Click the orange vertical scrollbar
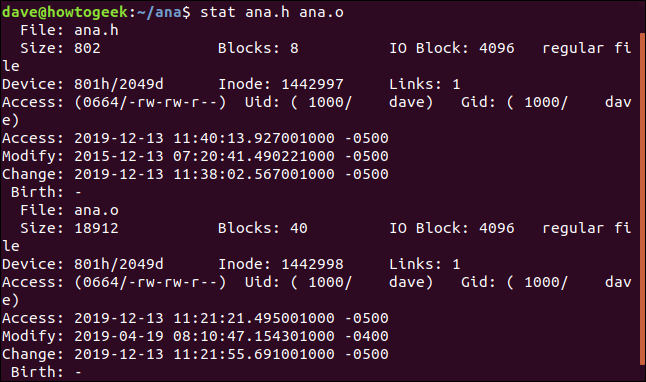Viewport: 646px width, 382px height. [642, 199]
